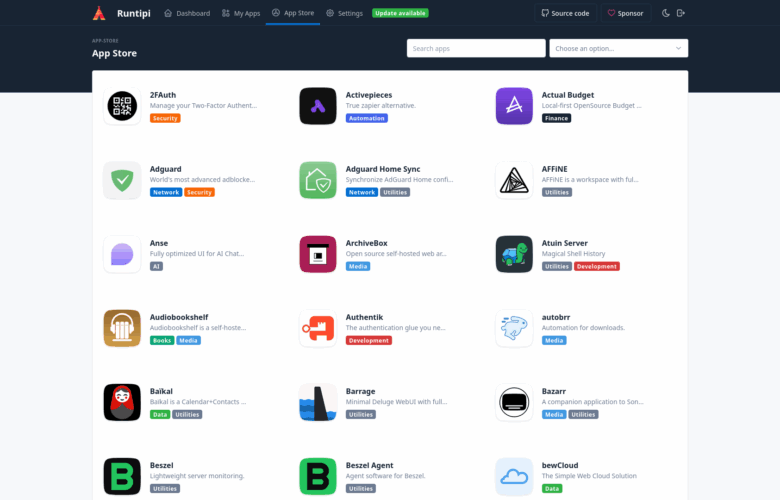The height and width of the screenshot is (500, 780).
Task: Open the Baïkal doll icon
Action: [x=122, y=402]
